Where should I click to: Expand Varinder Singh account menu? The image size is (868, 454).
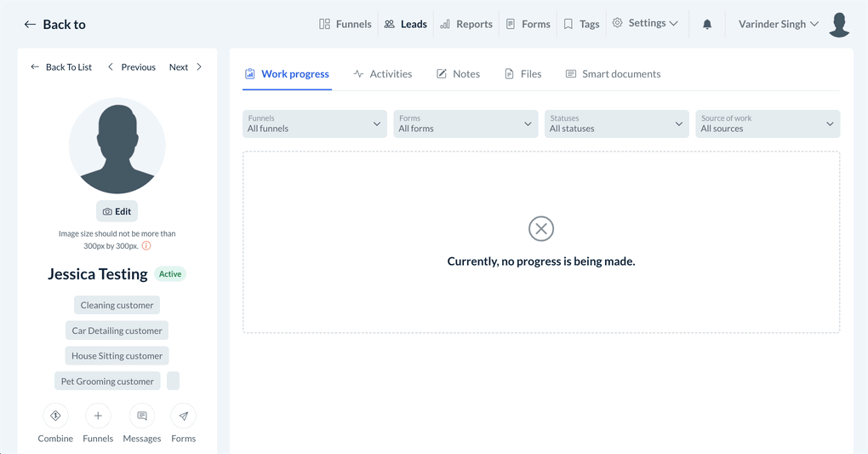pos(779,24)
